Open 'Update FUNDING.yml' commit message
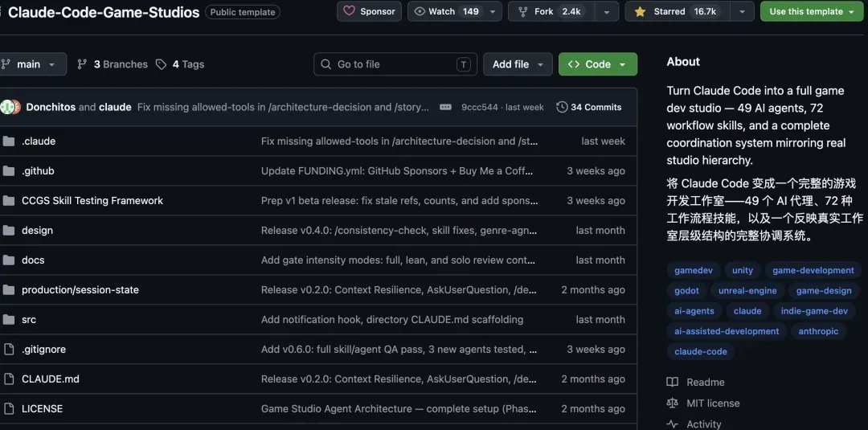The image size is (868, 430). click(398, 171)
